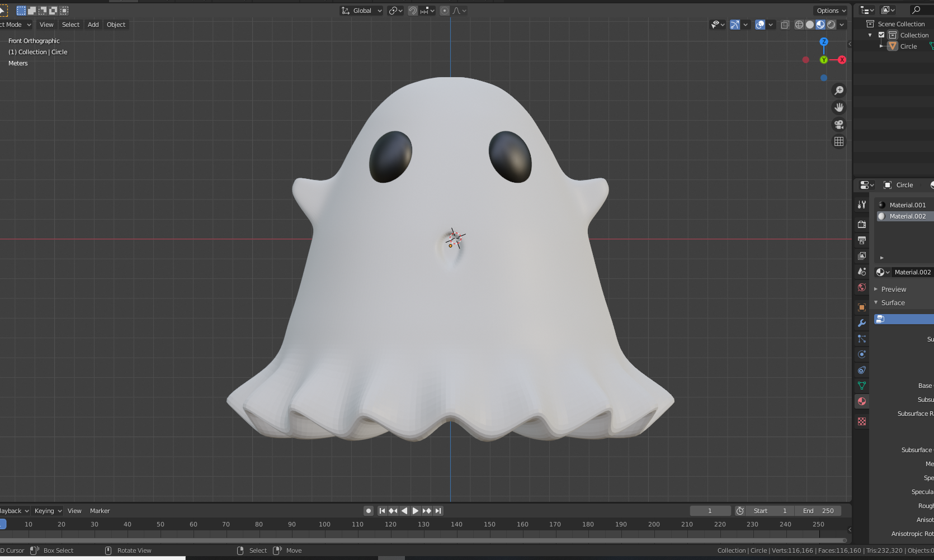This screenshot has width=934, height=560.
Task: Click the pan view hand icon
Action: [838, 107]
